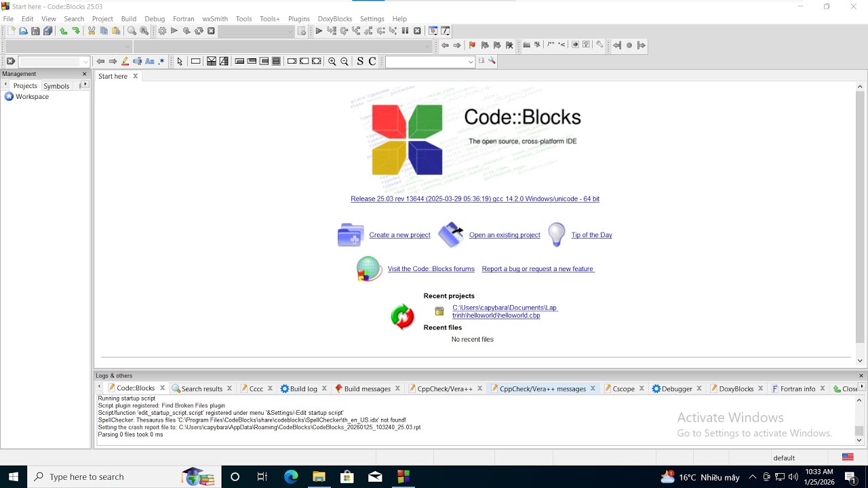Toggle the regex search option
Viewport: 868px width, 488px height.
pos(161,62)
